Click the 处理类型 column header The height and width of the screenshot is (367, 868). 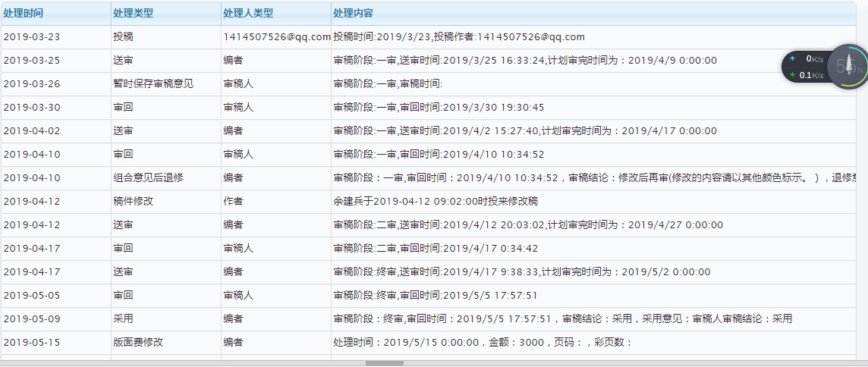[133, 14]
